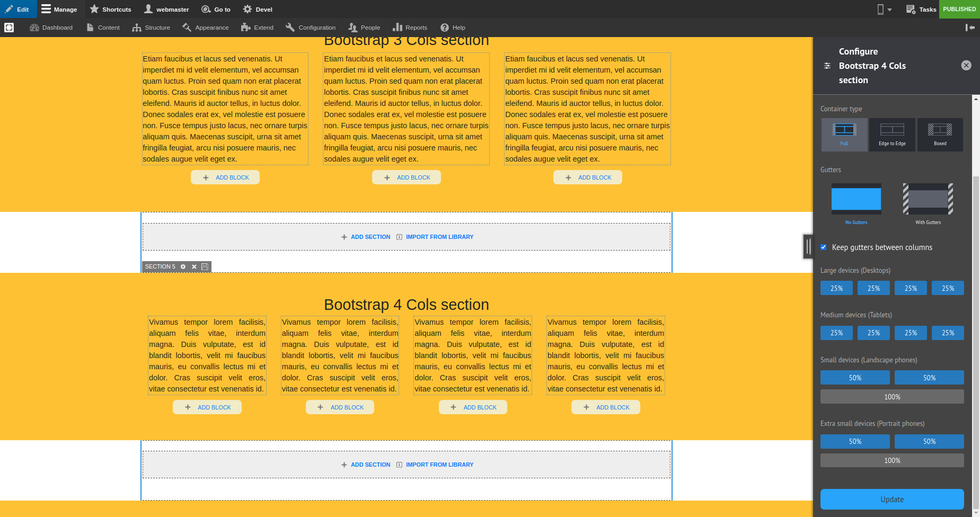Select the With Gutters option

pyautogui.click(x=928, y=200)
